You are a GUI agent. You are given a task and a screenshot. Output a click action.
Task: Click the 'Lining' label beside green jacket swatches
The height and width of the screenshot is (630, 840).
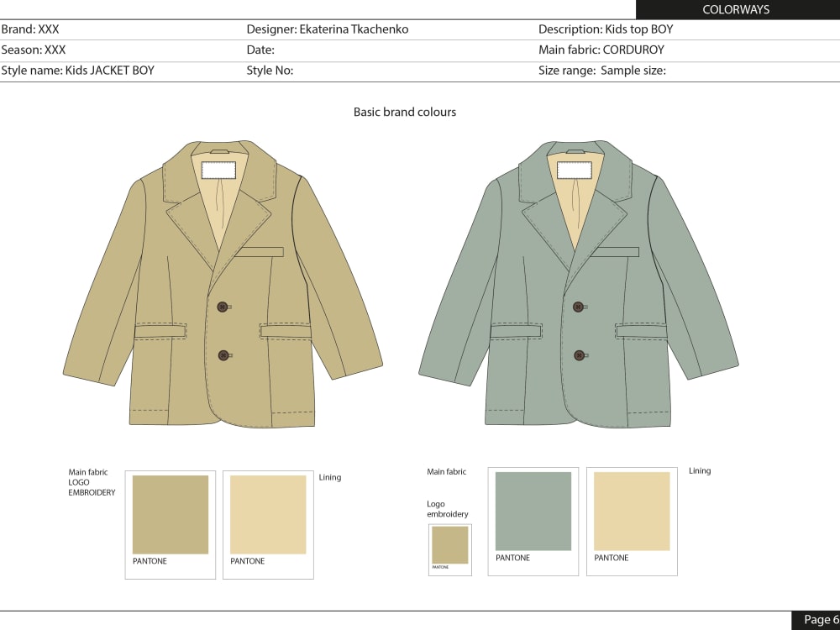pos(700,471)
